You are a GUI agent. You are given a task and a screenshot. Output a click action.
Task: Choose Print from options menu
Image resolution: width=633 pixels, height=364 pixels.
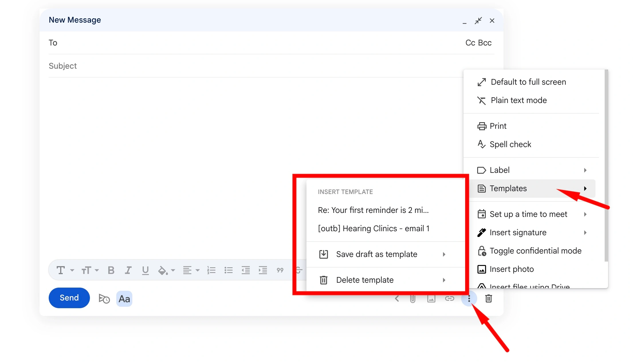click(532, 126)
